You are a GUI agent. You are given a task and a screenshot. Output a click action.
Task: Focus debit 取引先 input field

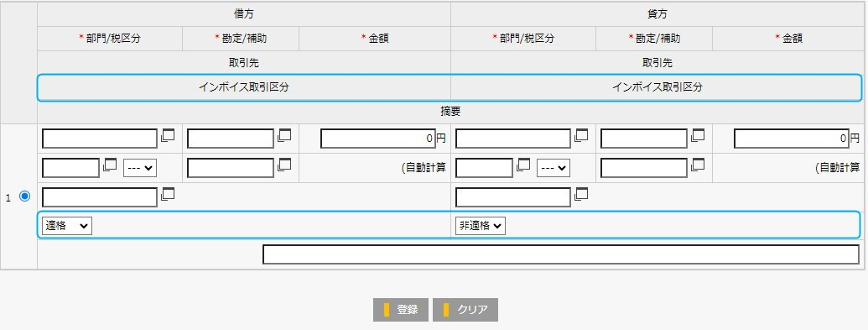pos(100,197)
